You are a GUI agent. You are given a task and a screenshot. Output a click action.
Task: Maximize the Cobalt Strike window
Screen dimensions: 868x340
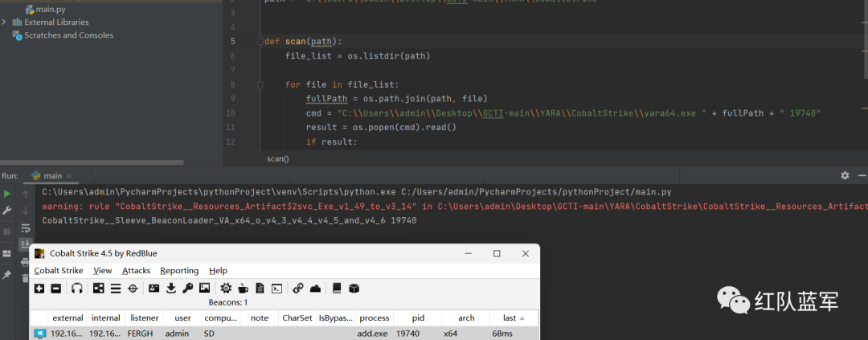pyautogui.click(x=497, y=254)
